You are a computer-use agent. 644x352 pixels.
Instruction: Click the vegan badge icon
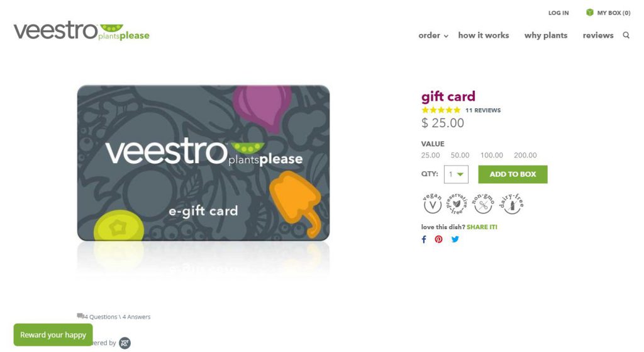[432, 203]
